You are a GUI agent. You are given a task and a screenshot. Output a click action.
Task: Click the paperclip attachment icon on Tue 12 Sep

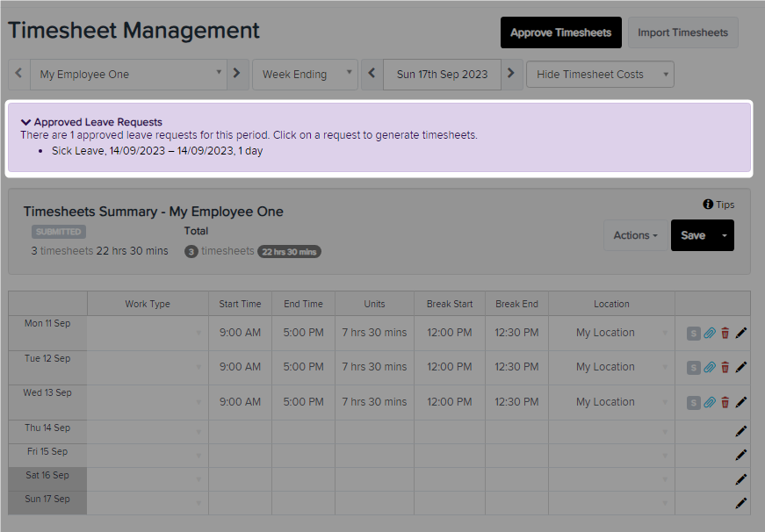coord(709,367)
